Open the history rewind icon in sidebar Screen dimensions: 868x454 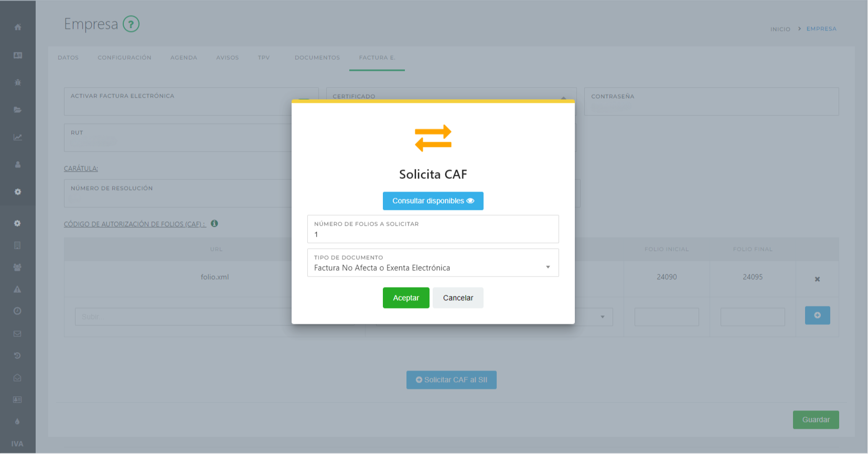(x=17, y=355)
